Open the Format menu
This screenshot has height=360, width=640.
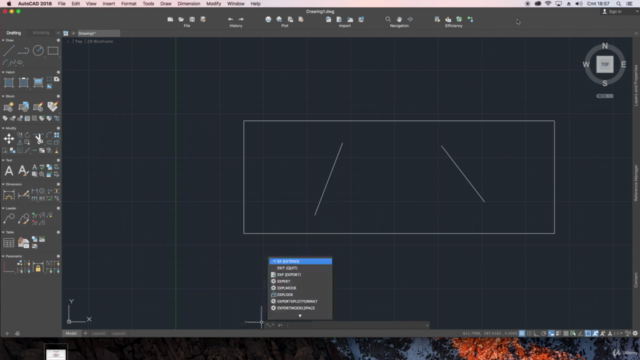click(x=129, y=4)
